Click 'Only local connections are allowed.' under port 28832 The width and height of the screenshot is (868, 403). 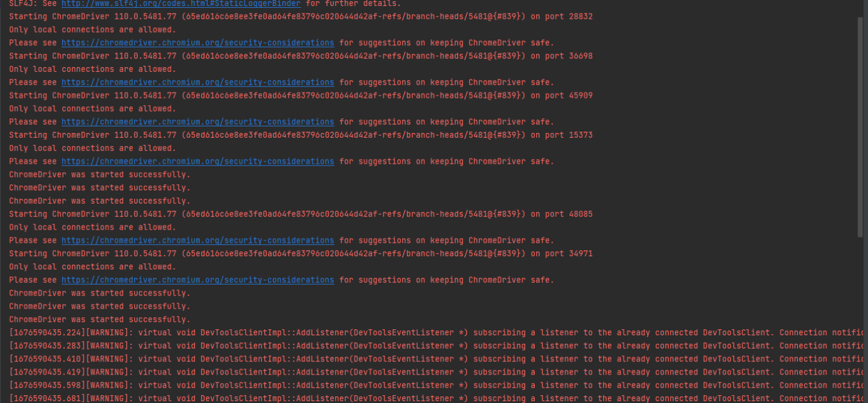(x=92, y=30)
